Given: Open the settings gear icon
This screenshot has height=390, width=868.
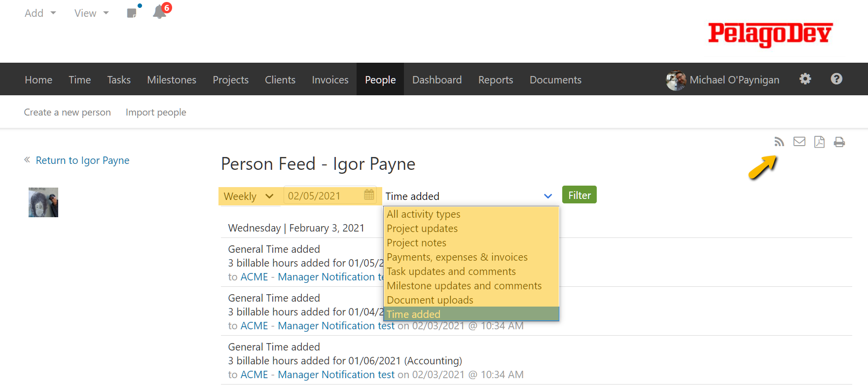Looking at the screenshot, I should pos(805,79).
